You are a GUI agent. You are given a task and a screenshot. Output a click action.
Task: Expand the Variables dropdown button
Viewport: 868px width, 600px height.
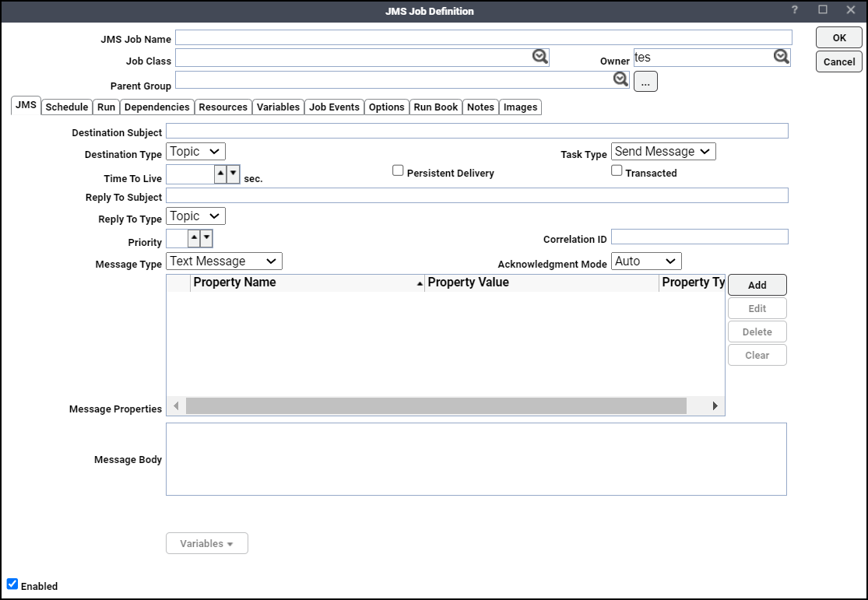207,543
